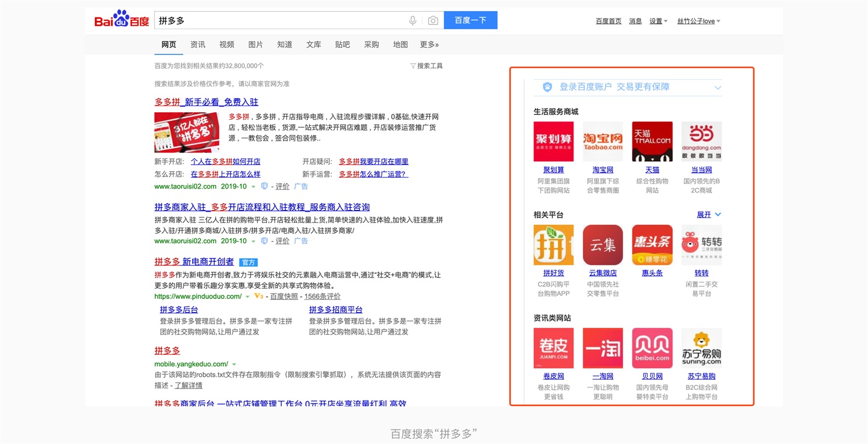Click the 淘宝网 text link
The height and width of the screenshot is (444, 868).
click(x=603, y=170)
